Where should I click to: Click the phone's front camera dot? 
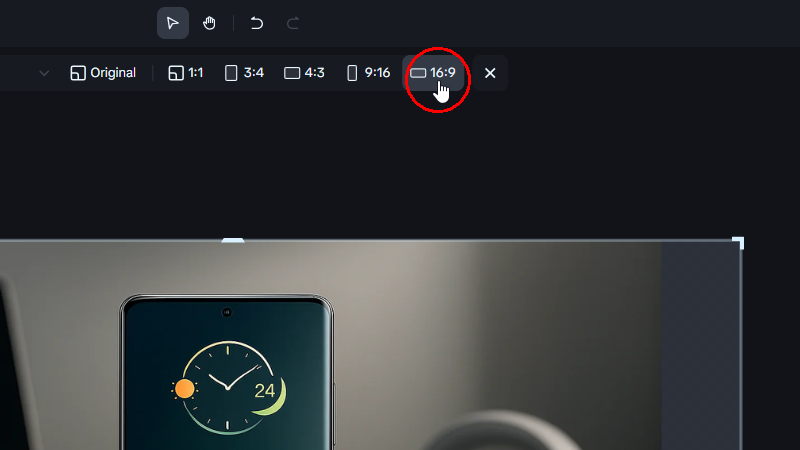pos(227,312)
